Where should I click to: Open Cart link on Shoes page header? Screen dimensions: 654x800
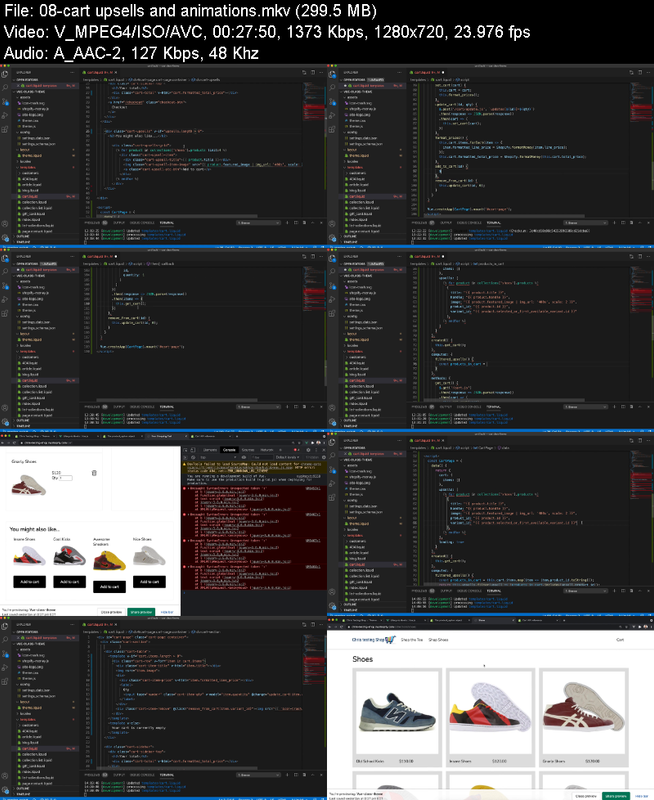click(x=620, y=640)
